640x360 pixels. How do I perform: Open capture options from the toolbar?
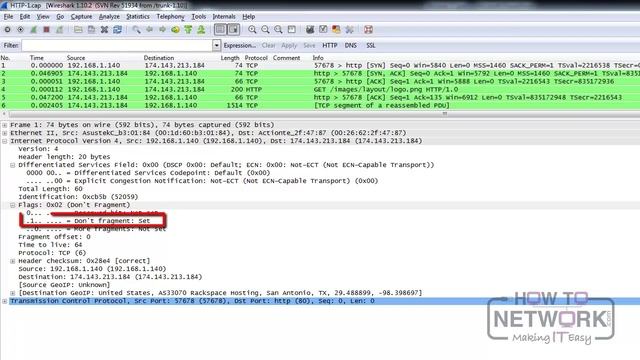point(20,30)
